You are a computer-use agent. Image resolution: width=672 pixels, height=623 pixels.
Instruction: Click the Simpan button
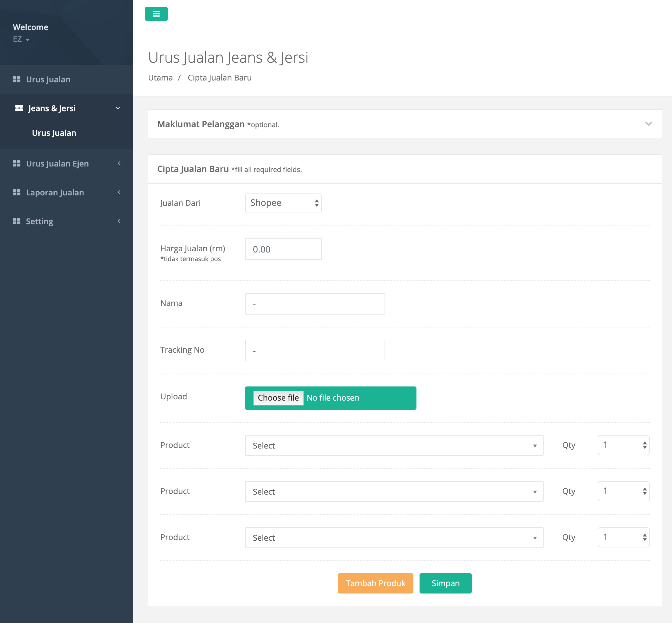pyautogui.click(x=445, y=583)
